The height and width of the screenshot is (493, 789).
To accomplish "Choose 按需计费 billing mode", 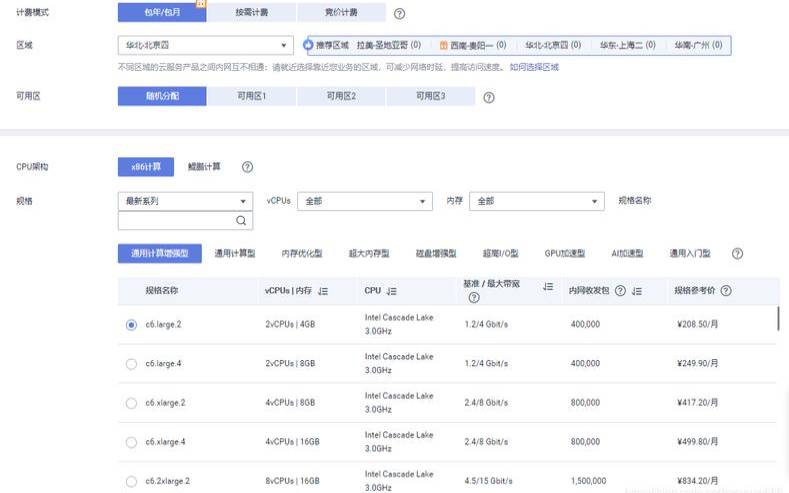I will [252, 12].
